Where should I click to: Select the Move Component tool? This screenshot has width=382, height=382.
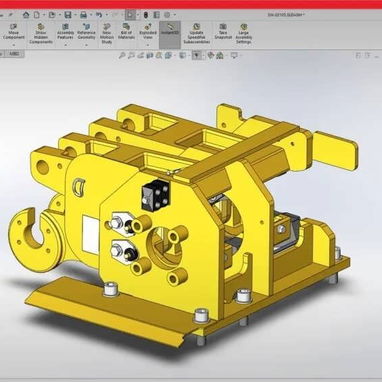(x=13, y=32)
